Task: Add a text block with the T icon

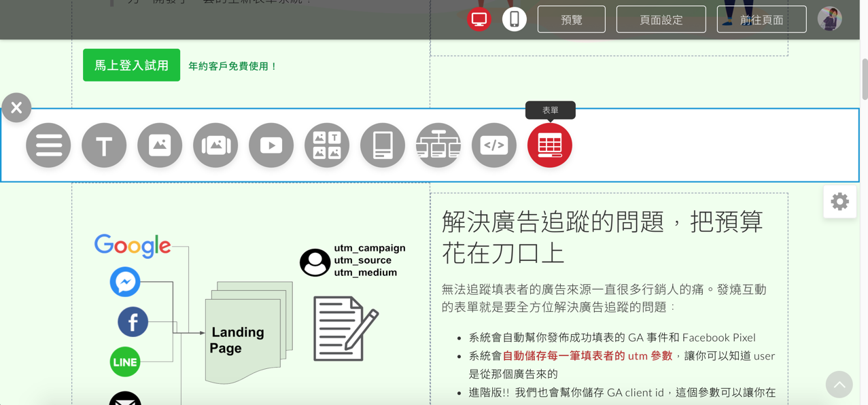Action: (x=104, y=145)
